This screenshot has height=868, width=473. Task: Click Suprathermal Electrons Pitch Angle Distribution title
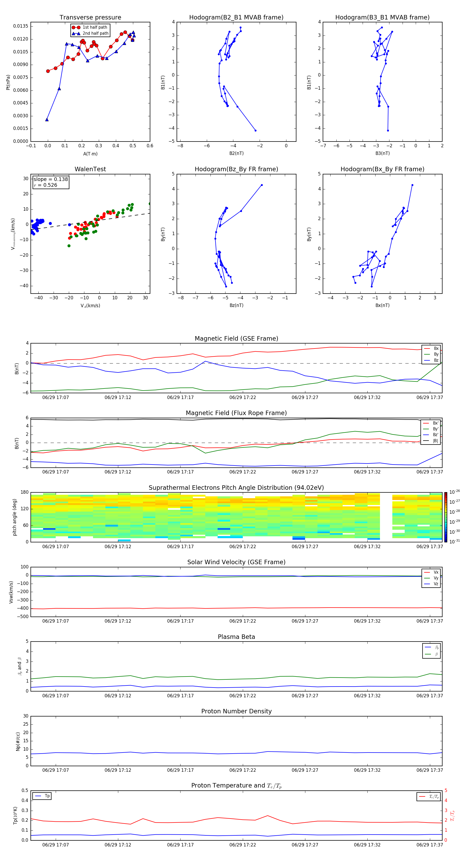coord(236,488)
